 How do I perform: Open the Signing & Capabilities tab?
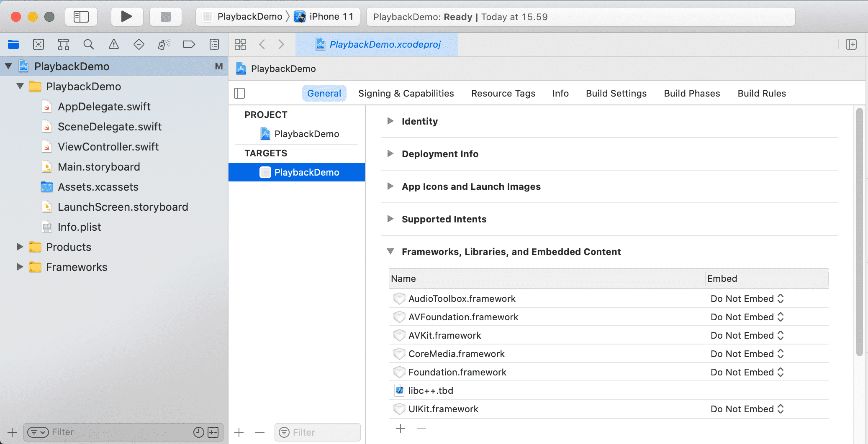pos(406,93)
